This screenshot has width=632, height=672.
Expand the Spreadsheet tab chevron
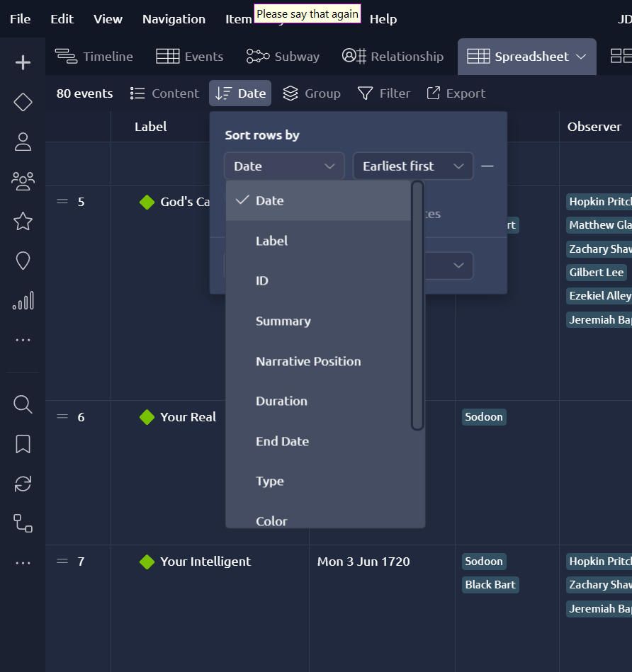tap(581, 57)
